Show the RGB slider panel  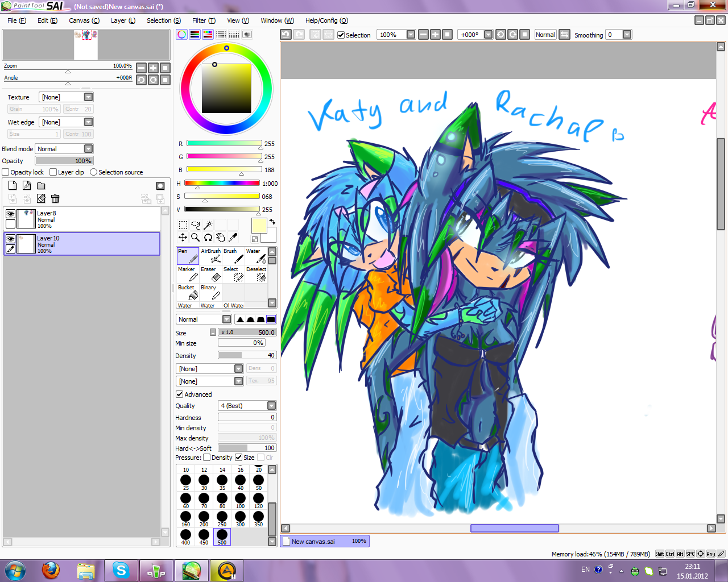pyautogui.click(x=195, y=34)
